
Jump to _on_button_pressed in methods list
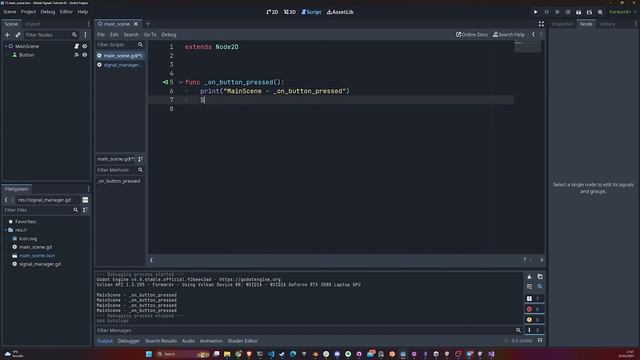[119, 181]
